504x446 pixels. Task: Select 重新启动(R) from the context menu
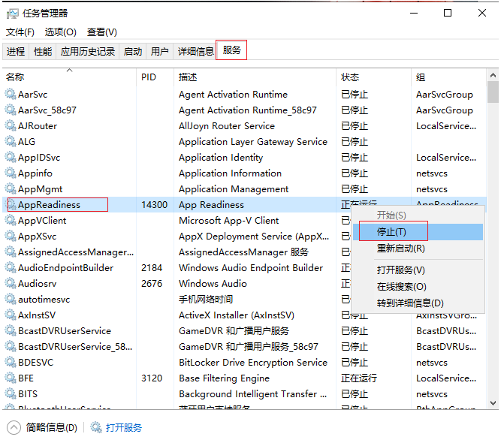click(400, 249)
